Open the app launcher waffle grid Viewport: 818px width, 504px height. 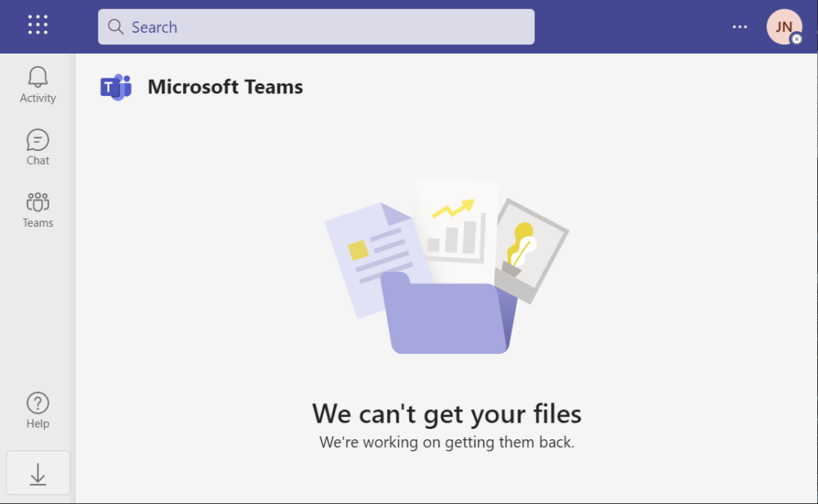pos(38,25)
